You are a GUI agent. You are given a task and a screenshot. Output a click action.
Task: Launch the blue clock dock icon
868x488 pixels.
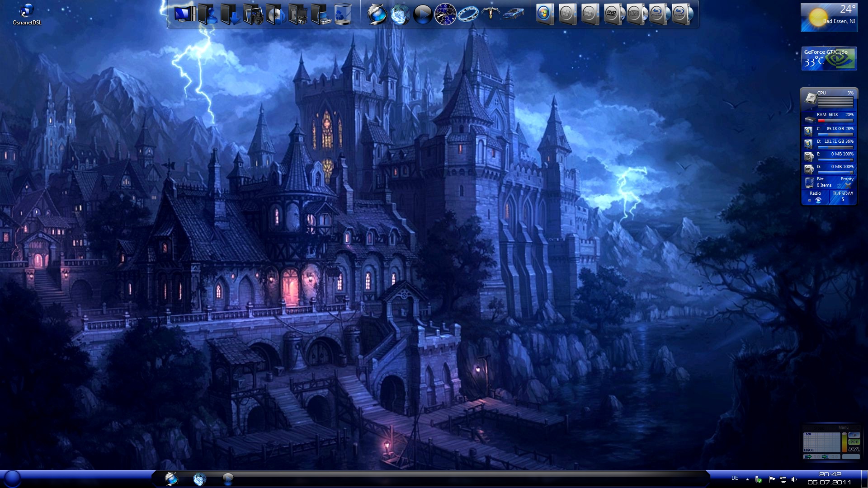tap(445, 14)
